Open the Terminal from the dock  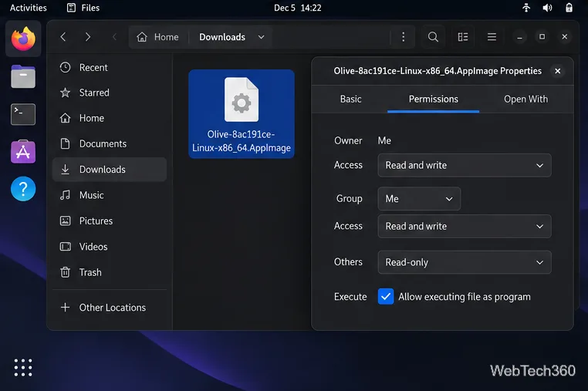23,114
